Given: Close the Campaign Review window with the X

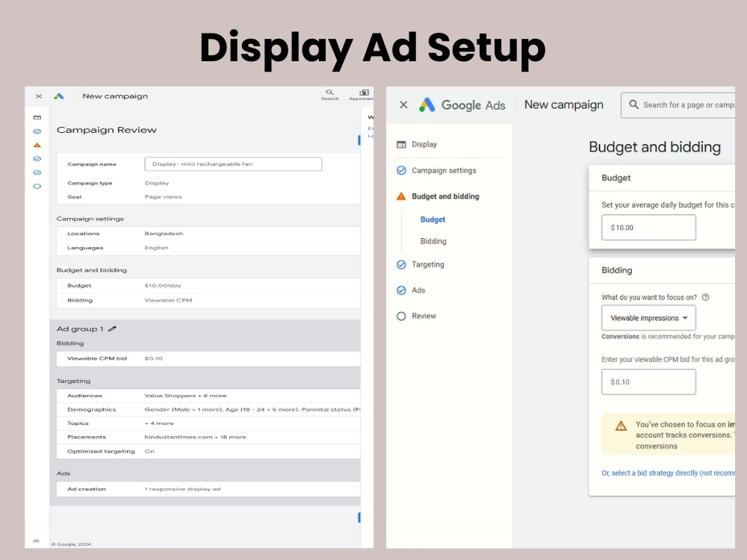Looking at the screenshot, I should coord(39,96).
